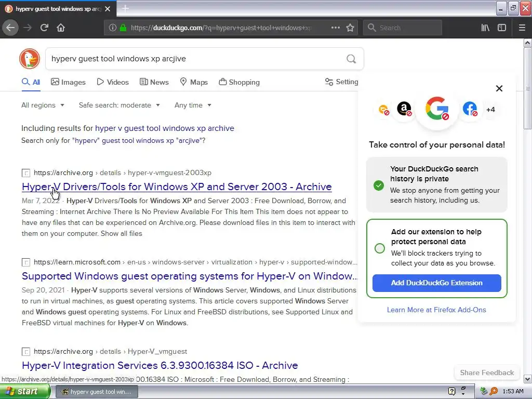The height and width of the screenshot is (399, 532).
Task: Click green checkmark beside search history private
Action: point(379,185)
